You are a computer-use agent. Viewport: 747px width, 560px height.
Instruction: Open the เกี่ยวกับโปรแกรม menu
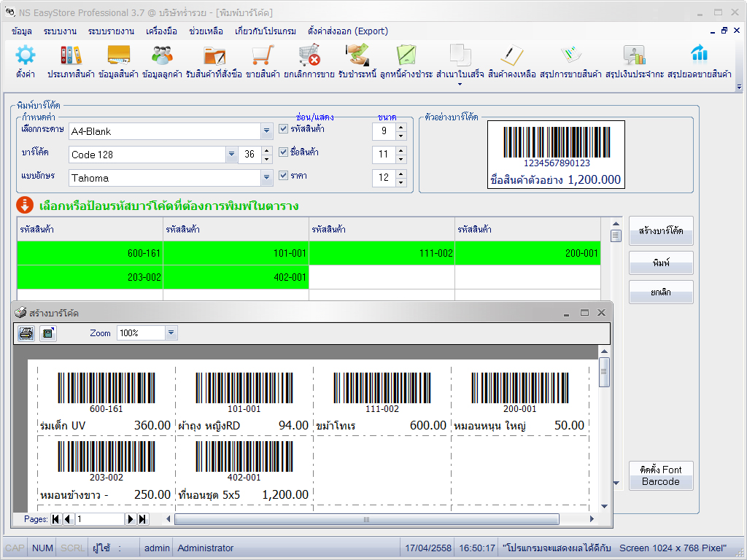click(266, 31)
